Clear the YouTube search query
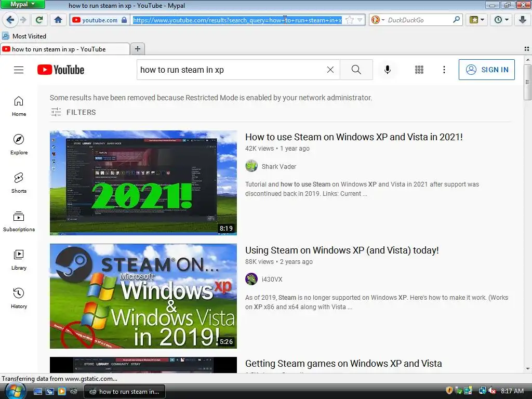Screen dimensions: 532x399 (x=330, y=70)
